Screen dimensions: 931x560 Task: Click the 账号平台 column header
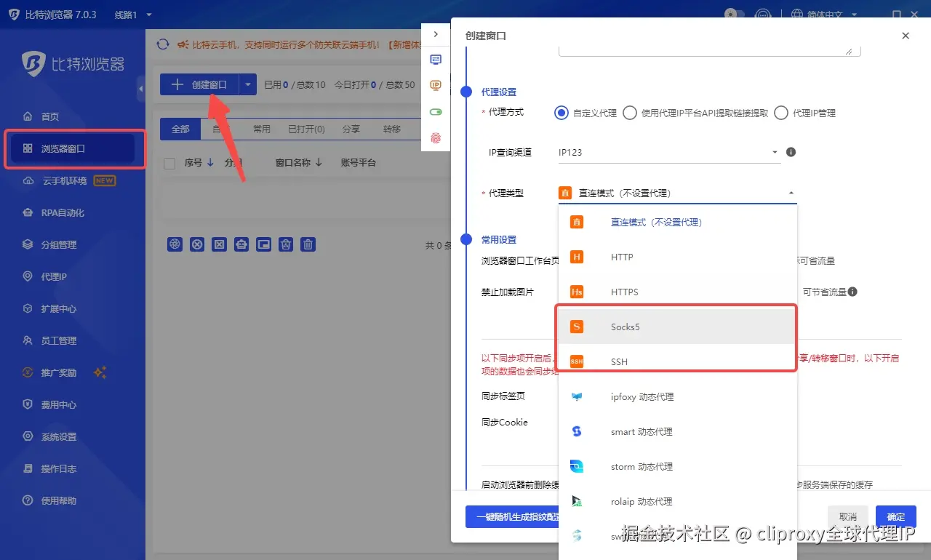(359, 163)
